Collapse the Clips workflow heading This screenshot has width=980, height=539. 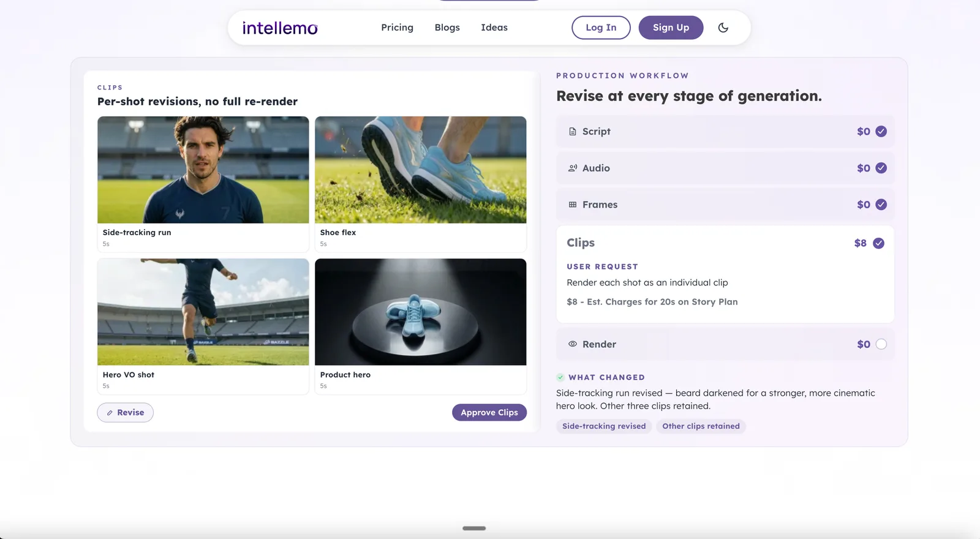point(581,243)
